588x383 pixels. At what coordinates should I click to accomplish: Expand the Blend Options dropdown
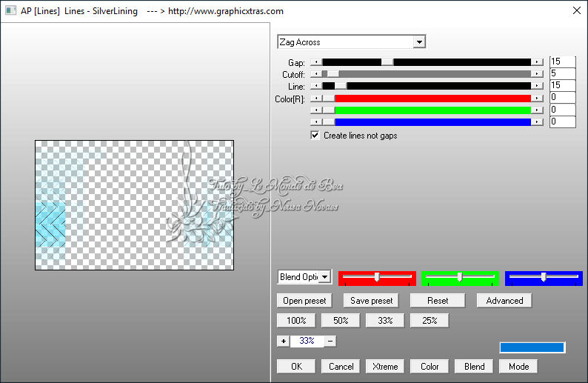pos(325,277)
